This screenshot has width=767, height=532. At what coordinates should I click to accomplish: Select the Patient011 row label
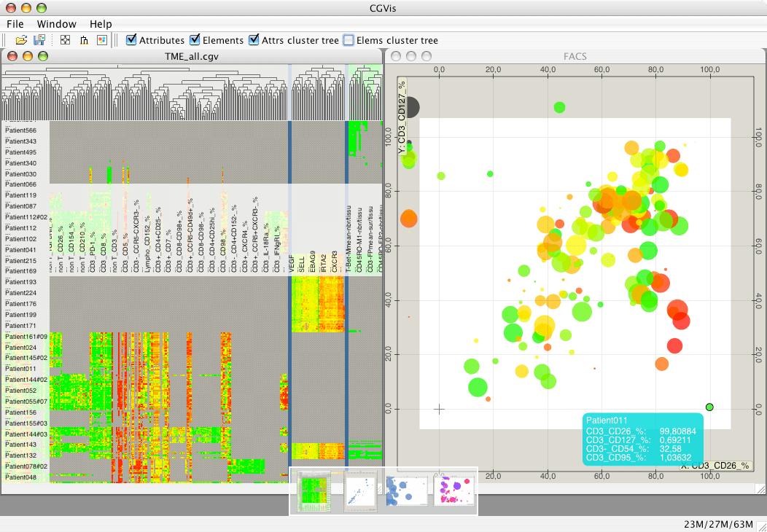point(21,369)
